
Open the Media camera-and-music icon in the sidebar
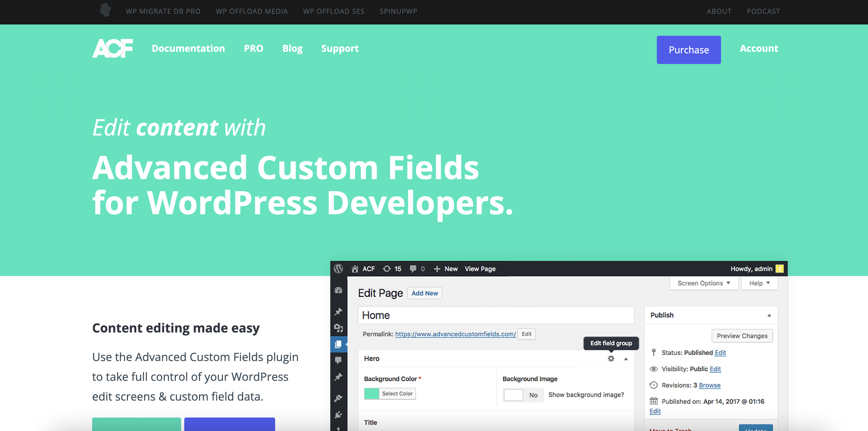pos(338,328)
